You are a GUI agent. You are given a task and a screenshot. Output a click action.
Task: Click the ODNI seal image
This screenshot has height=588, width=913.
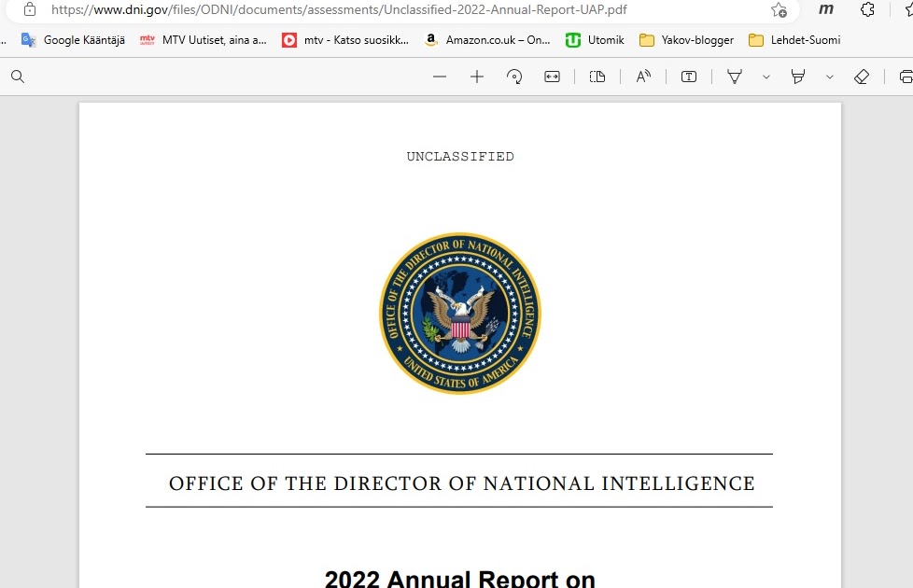(460, 314)
